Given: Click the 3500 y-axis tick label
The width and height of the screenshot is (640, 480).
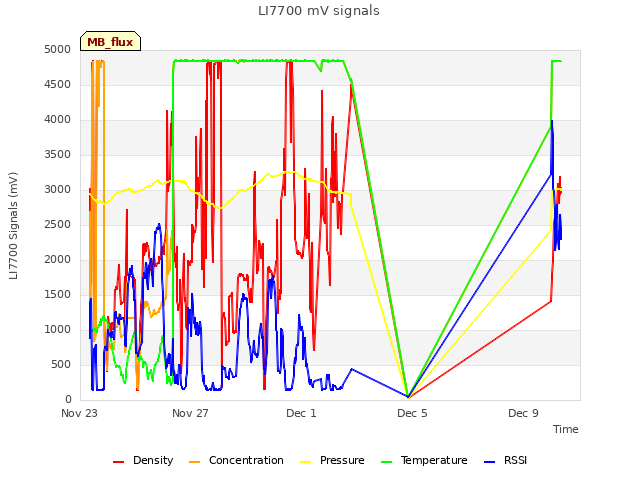Looking at the screenshot, I should pyautogui.click(x=58, y=155).
